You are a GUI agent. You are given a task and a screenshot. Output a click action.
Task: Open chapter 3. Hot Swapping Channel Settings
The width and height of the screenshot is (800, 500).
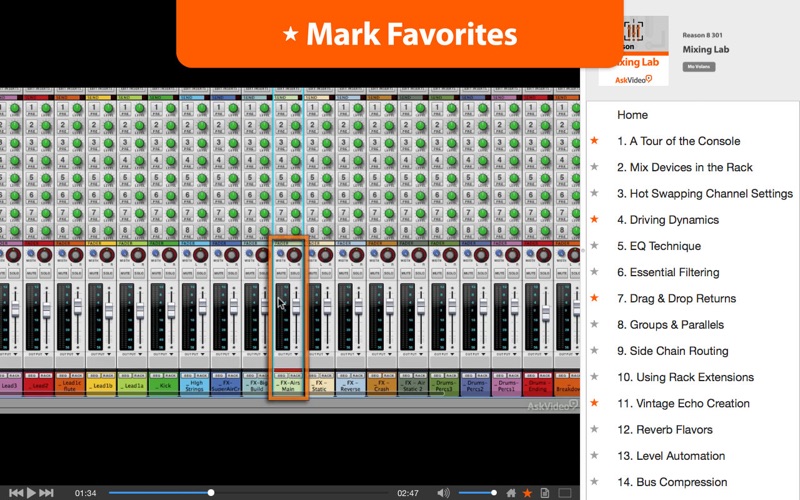(705, 194)
